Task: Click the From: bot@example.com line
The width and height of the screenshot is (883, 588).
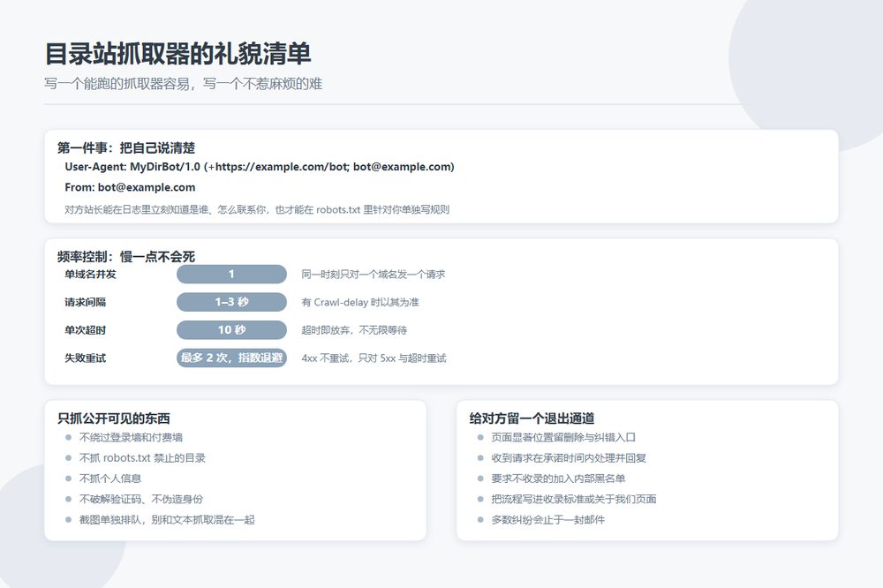Action: point(130,187)
